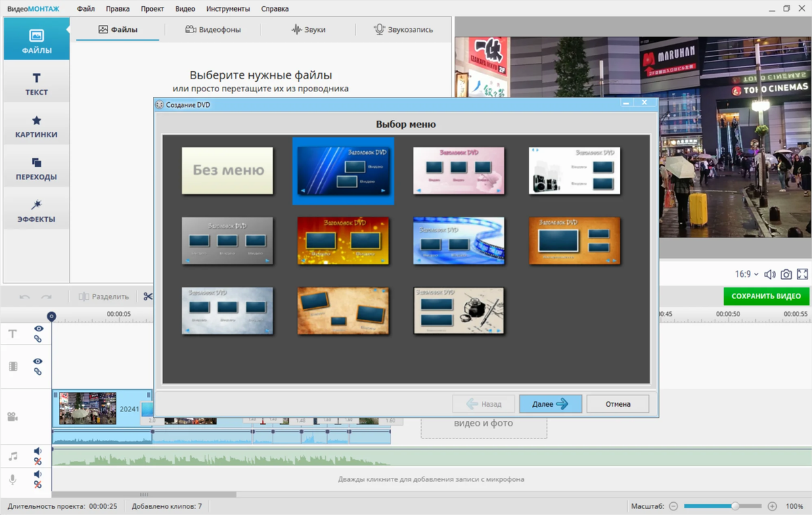Click the microphone track icon
The width and height of the screenshot is (812, 515).
click(13, 479)
